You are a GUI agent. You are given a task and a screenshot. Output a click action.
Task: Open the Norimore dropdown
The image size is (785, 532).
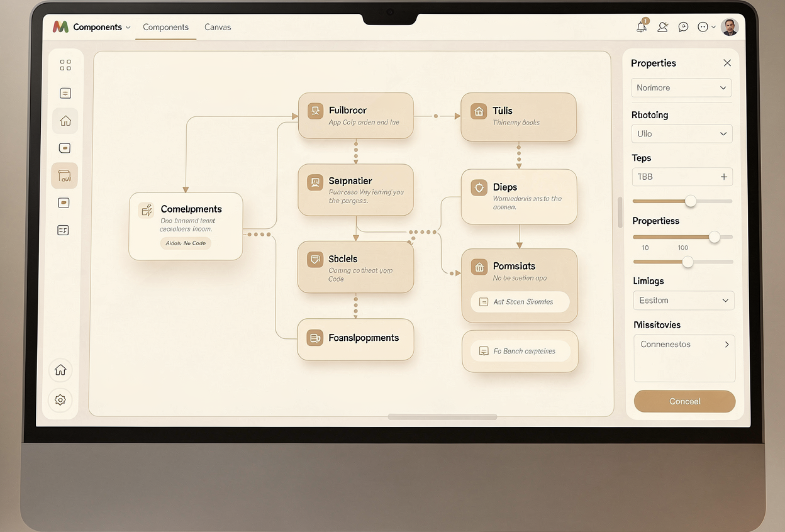(x=681, y=88)
